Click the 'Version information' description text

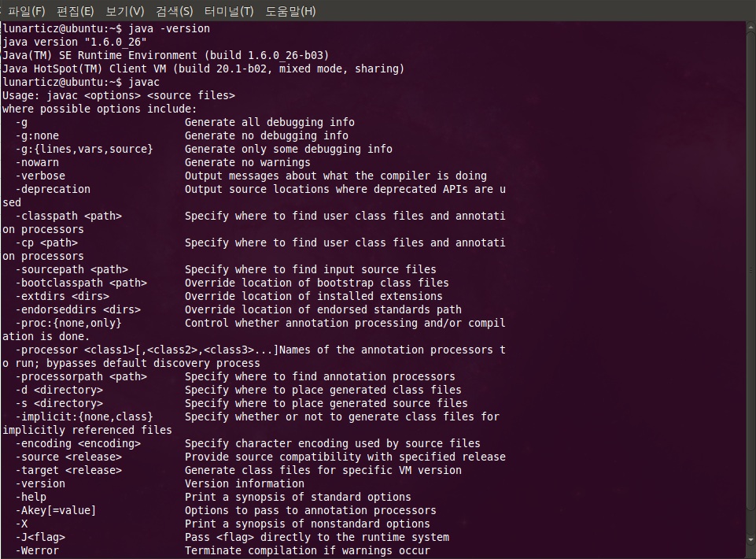(245, 483)
